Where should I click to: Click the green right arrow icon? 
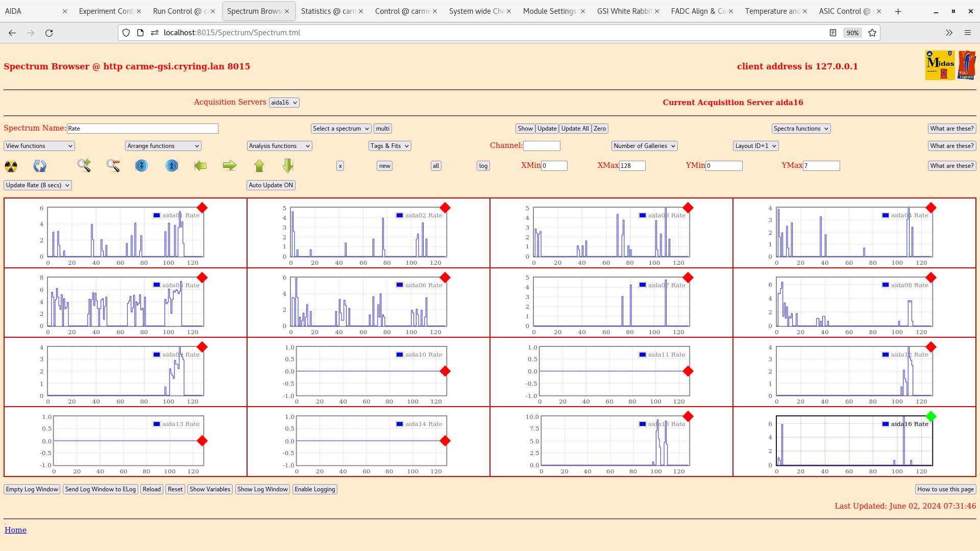click(230, 165)
